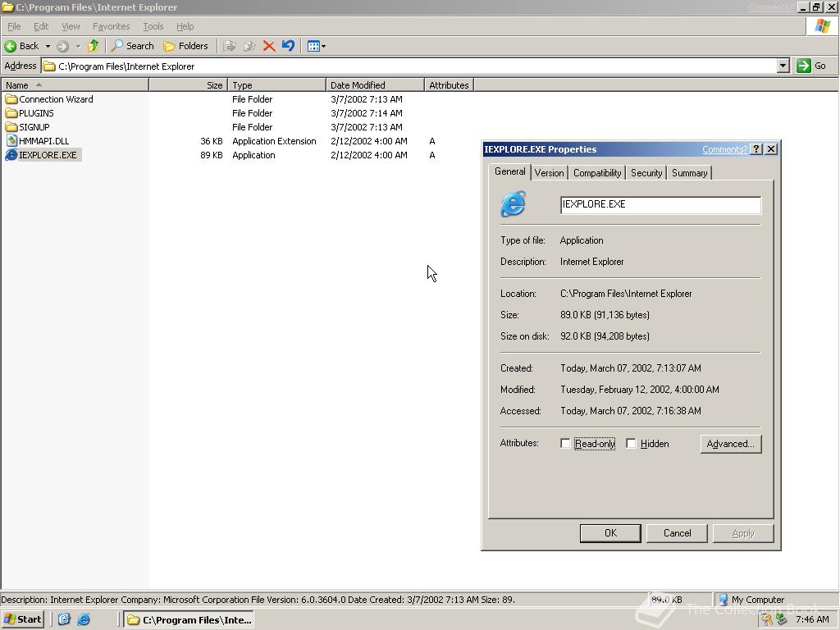Expand the Address bar dropdown

click(783, 66)
